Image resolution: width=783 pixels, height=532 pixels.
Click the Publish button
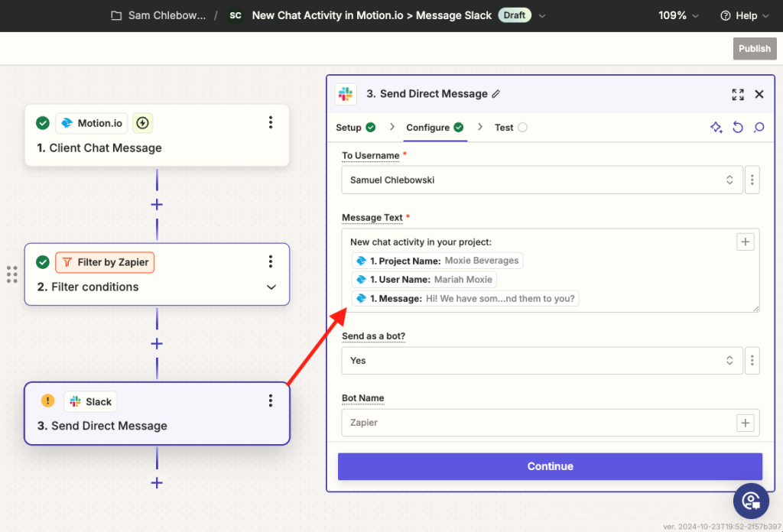coord(754,48)
